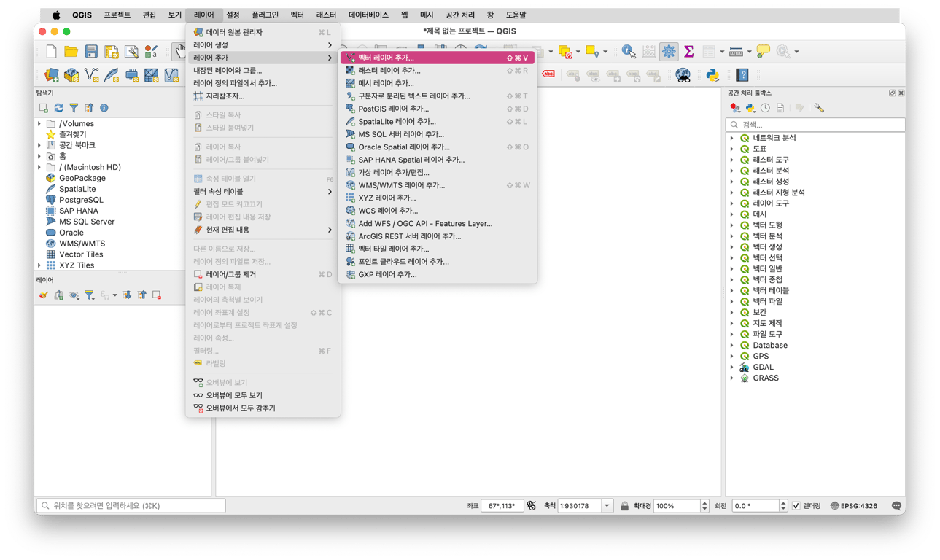The height and width of the screenshot is (560, 940).
Task: Open the scale dropdown in status bar
Action: (x=606, y=505)
